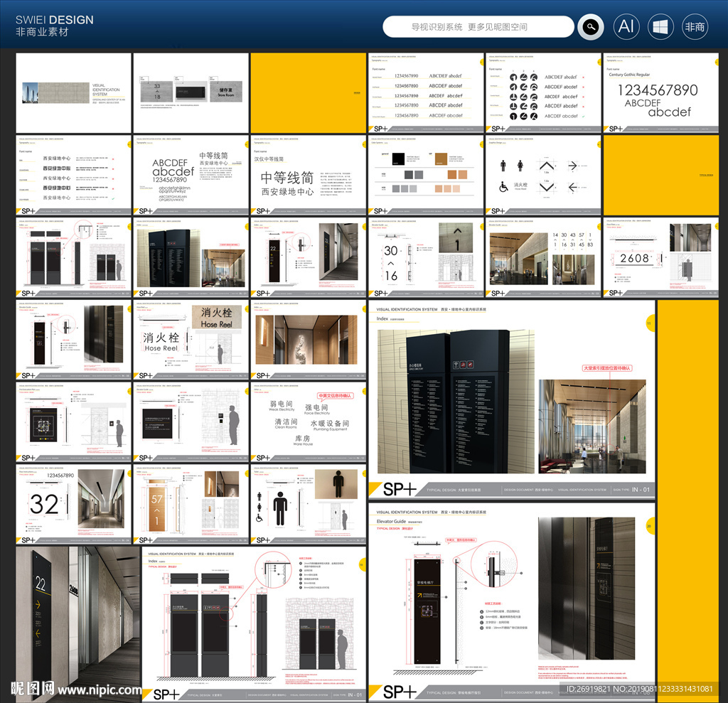Click the AI format circle icon
The image size is (728, 703).
click(626, 26)
